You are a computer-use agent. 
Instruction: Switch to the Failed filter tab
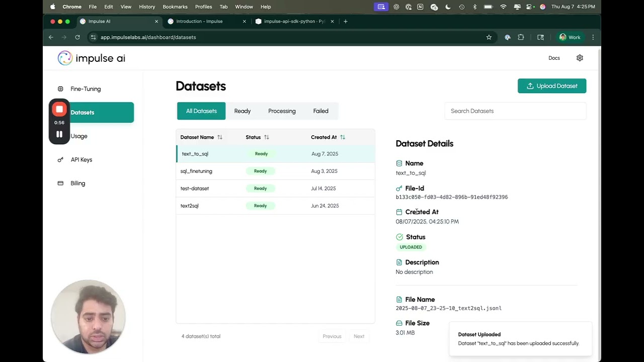tap(320, 111)
